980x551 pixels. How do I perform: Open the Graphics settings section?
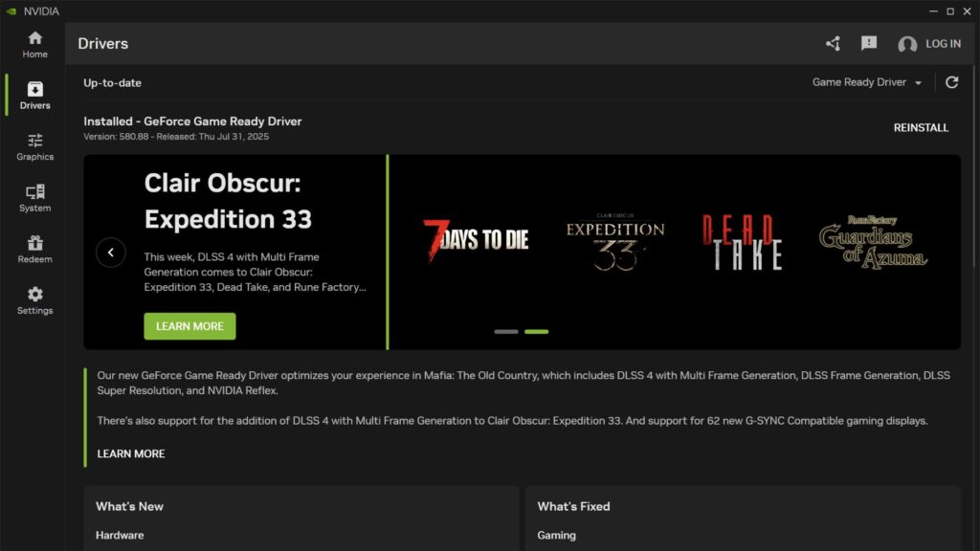pos(34,146)
